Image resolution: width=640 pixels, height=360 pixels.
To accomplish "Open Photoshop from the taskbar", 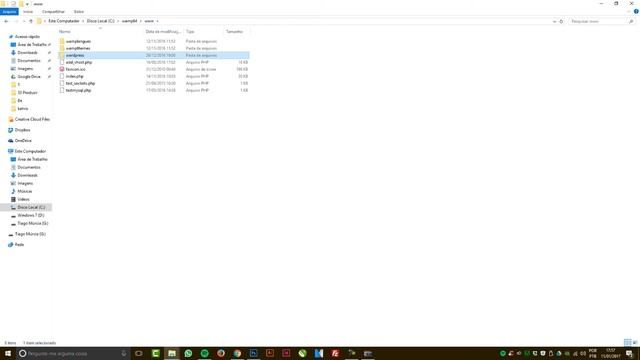I will [x=253, y=353].
